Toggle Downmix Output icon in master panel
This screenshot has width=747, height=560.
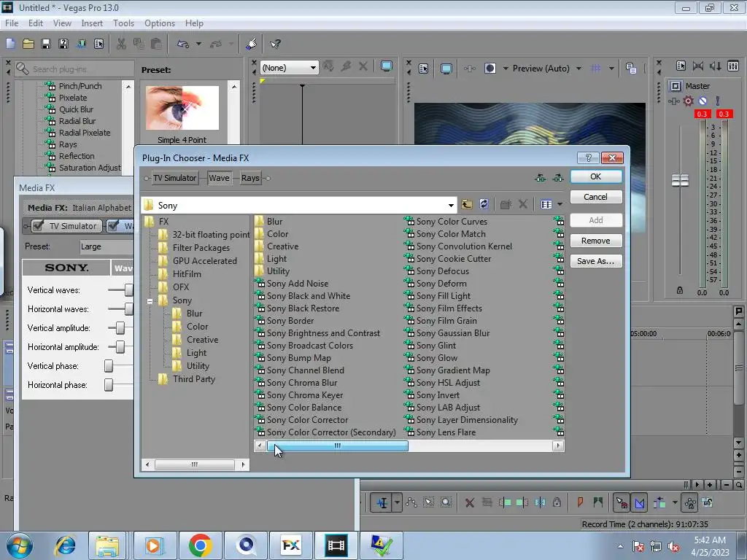pyautogui.click(x=698, y=66)
